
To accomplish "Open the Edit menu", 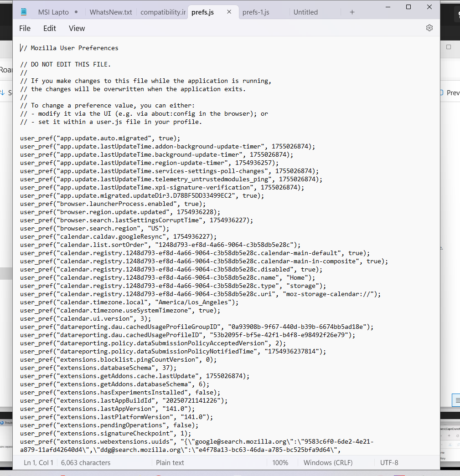I will (x=50, y=28).
